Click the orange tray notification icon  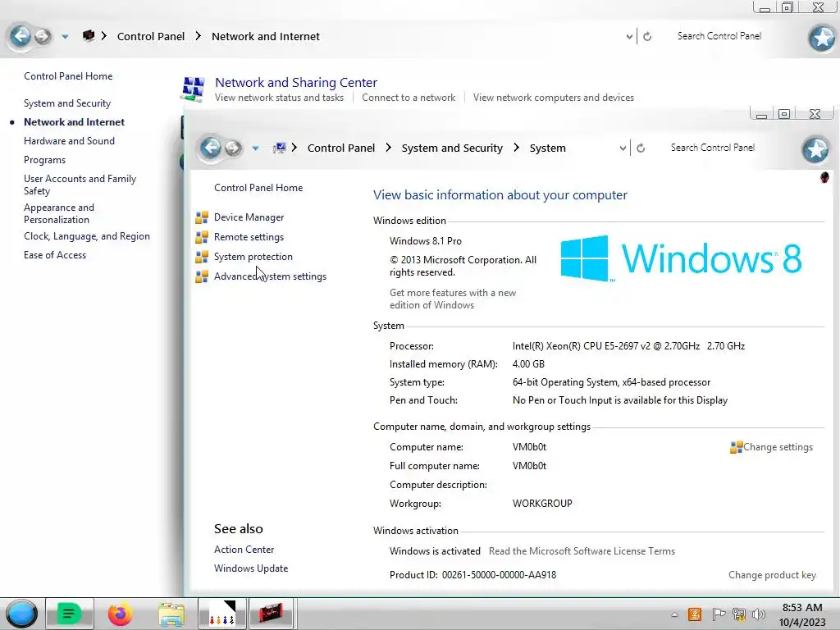pos(695,614)
